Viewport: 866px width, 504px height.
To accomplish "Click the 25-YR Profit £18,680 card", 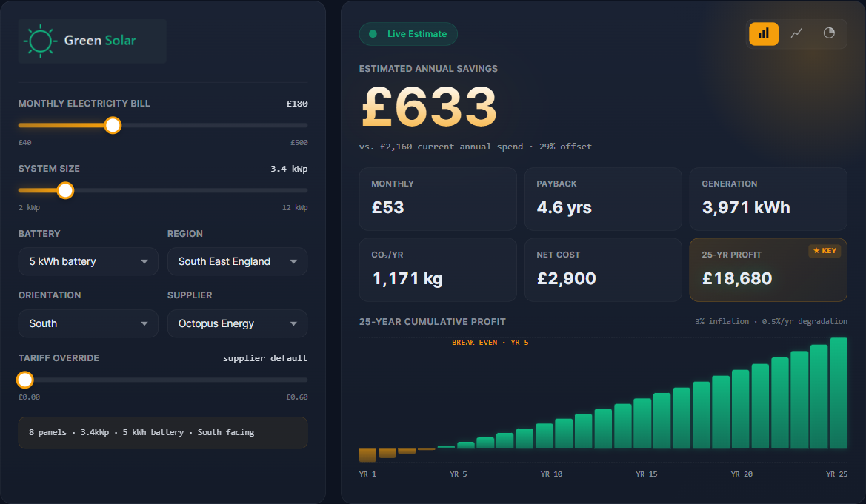I will tap(768, 270).
